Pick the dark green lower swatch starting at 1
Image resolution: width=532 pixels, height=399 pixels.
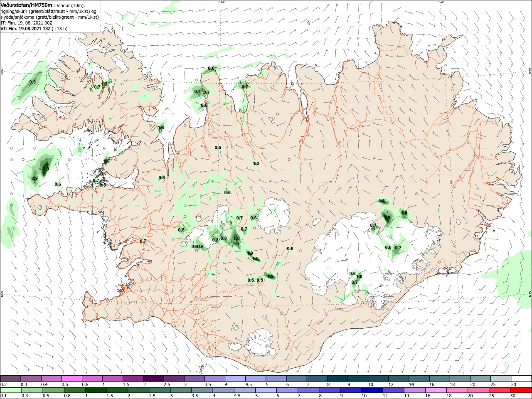(96, 390)
